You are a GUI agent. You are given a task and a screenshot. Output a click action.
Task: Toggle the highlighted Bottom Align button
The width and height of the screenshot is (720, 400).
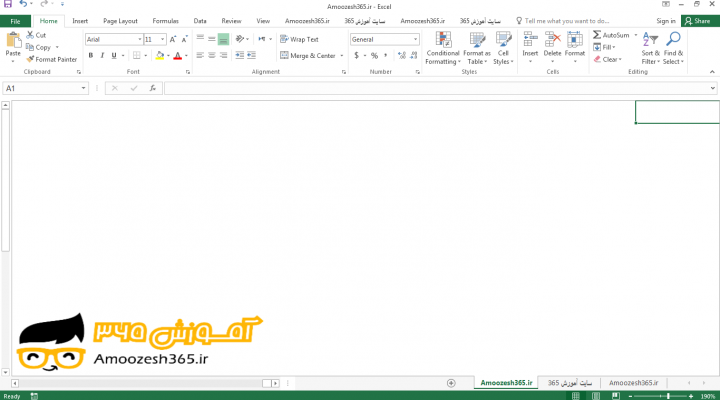point(223,39)
